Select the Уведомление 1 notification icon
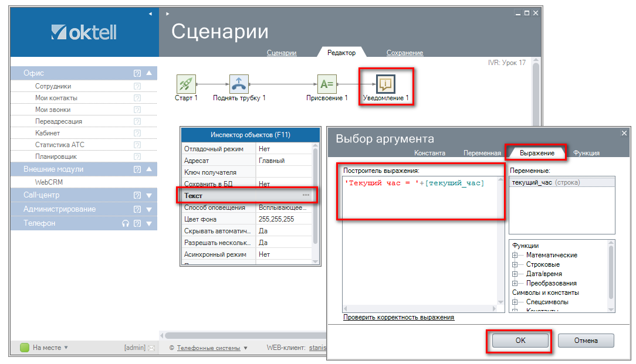The image size is (636, 364). click(x=385, y=84)
